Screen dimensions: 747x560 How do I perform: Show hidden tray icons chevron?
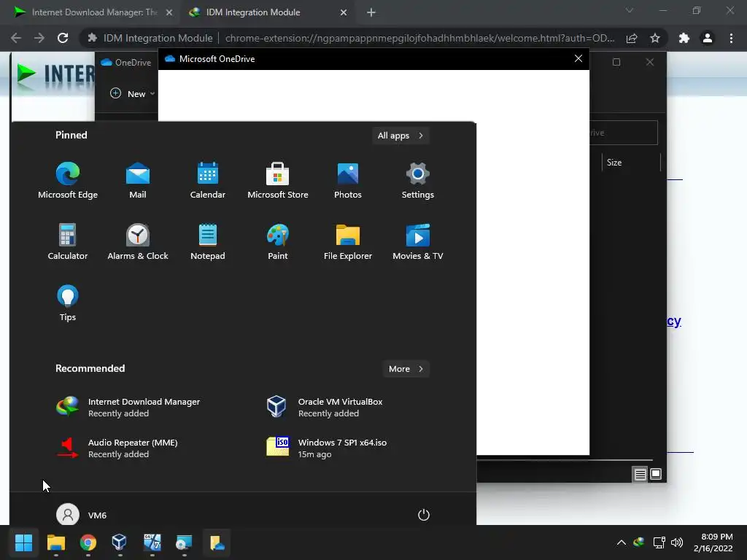point(622,542)
